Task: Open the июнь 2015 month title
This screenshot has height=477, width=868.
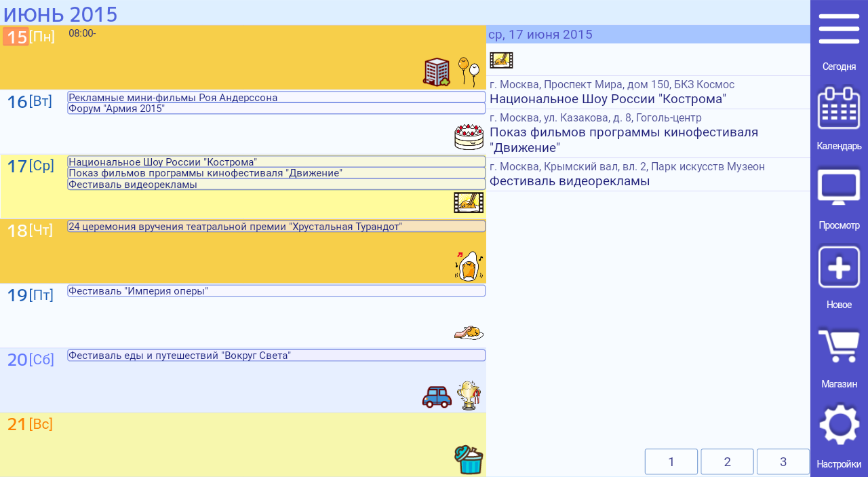Action: point(60,14)
